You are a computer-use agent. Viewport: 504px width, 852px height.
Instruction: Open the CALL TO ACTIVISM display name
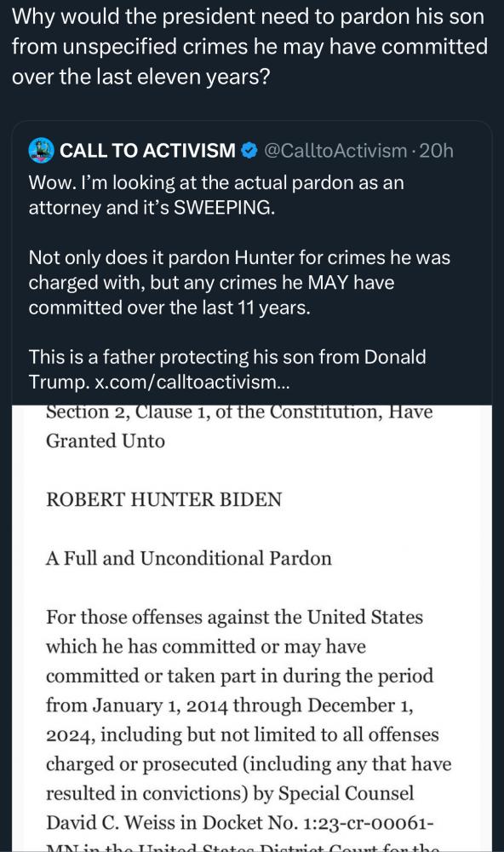click(x=148, y=151)
